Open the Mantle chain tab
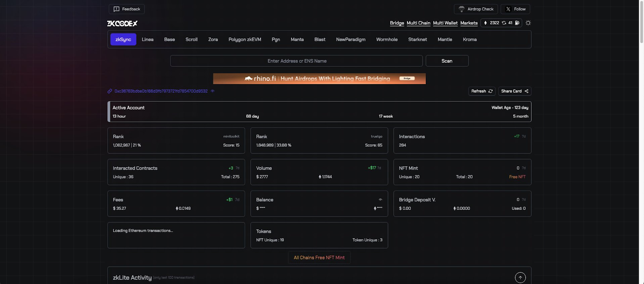Viewport: 644px width, 284px height. tap(445, 39)
